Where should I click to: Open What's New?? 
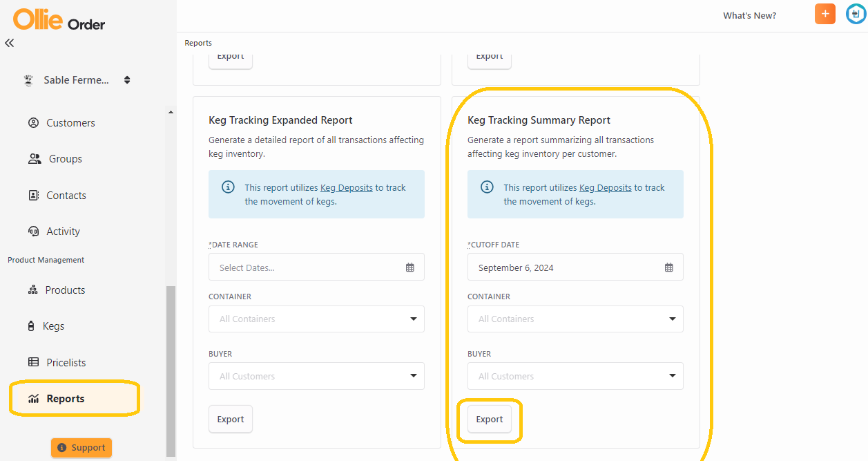click(749, 15)
